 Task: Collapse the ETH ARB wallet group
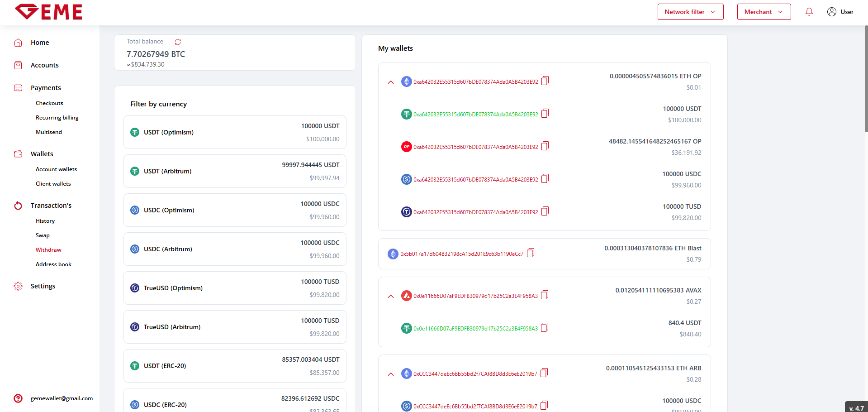tap(391, 374)
